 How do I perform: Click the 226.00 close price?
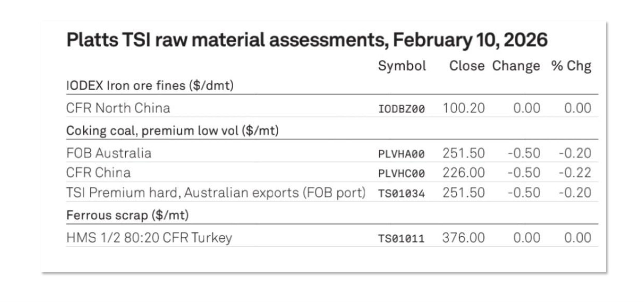[x=463, y=173]
